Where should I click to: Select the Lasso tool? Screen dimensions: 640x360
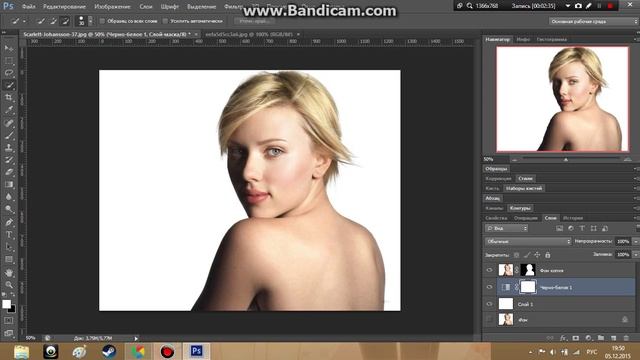point(9,73)
